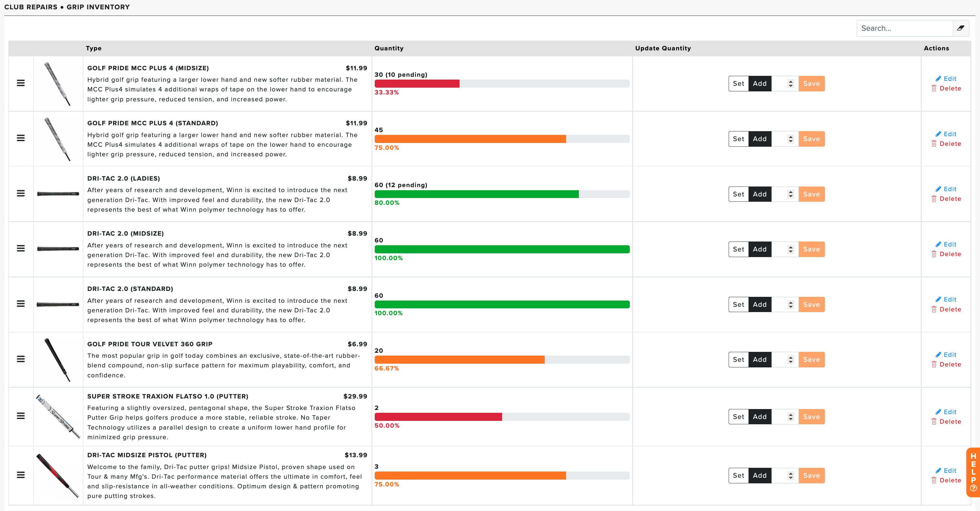Click drag handle for Dri-Tac Midsize Pistol
Image resolution: width=980 pixels, height=511 pixels.
pos(21,475)
